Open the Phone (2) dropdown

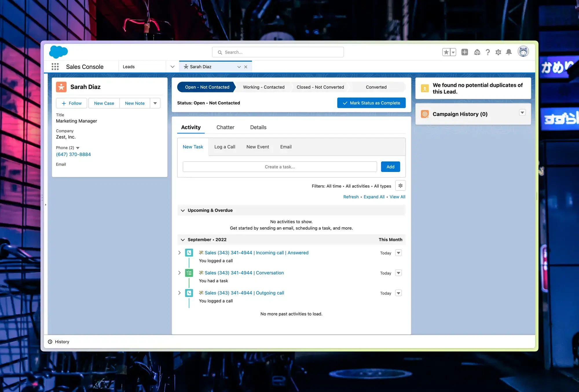tap(78, 148)
